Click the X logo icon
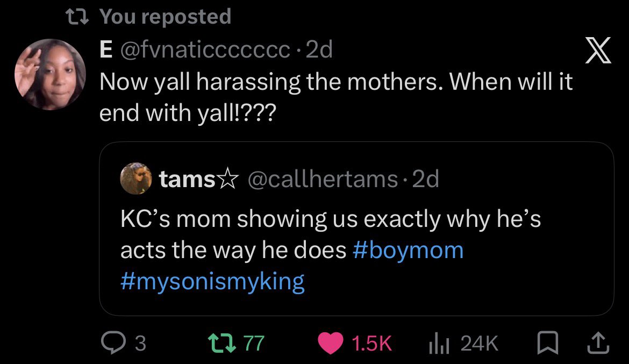This screenshot has height=364, width=629. pos(598,50)
